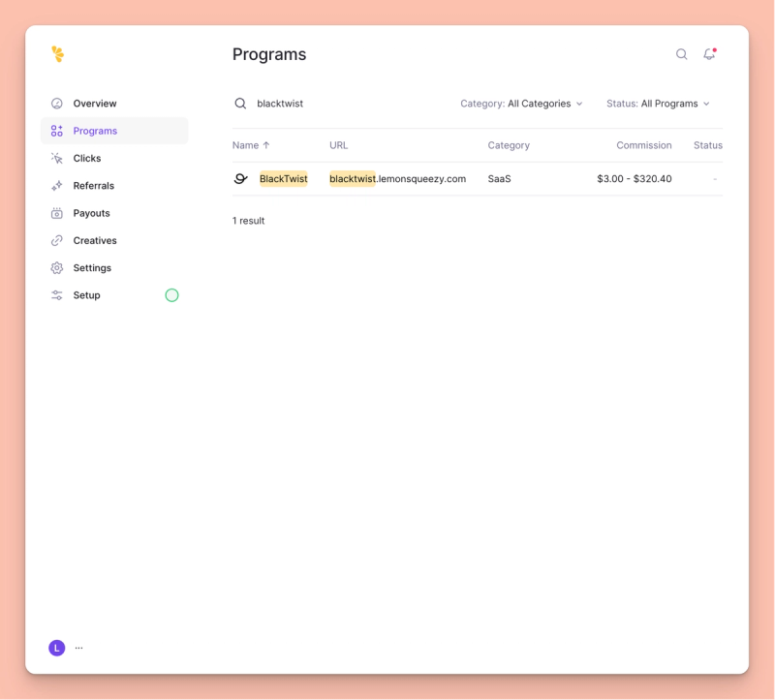Click the Commission column header

tap(644, 145)
